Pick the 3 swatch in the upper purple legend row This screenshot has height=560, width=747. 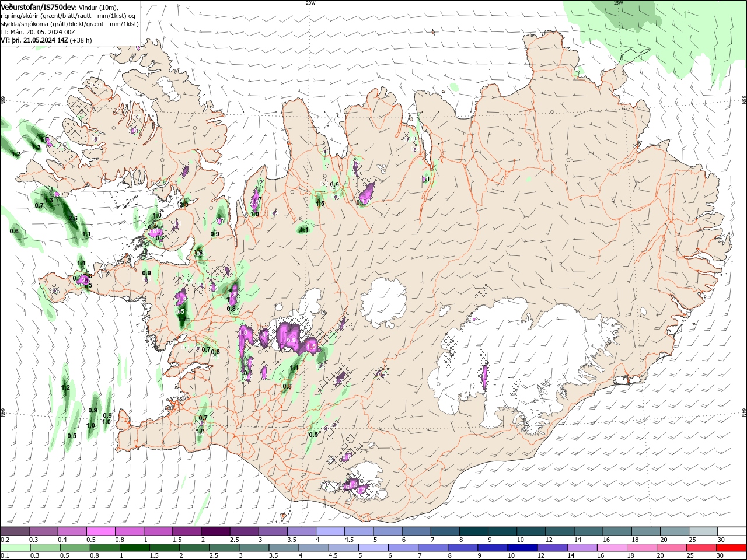click(x=273, y=531)
